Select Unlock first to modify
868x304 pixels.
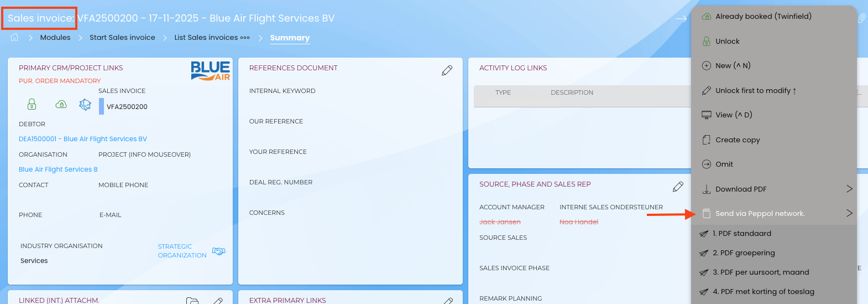click(x=774, y=90)
